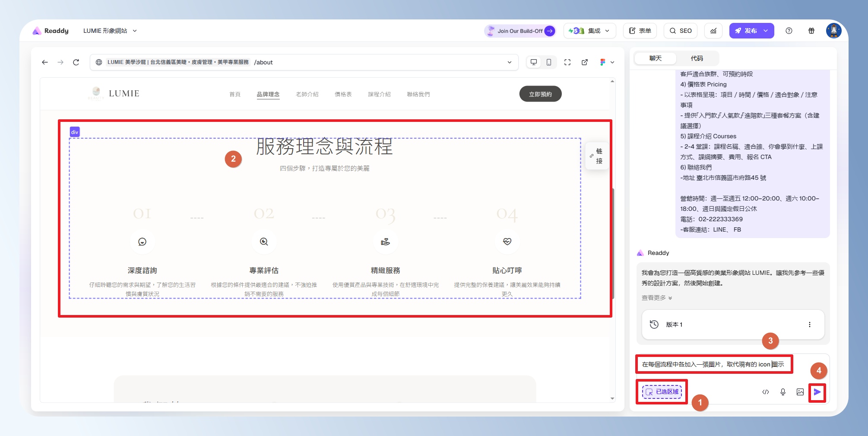Viewport: 868px width, 436px height.
Task: Open the help question mark icon
Action: (789, 31)
